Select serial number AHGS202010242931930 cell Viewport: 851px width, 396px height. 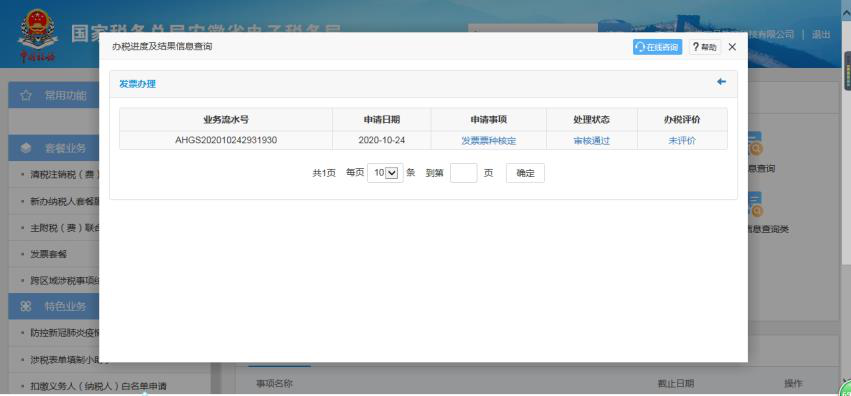tap(226, 140)
